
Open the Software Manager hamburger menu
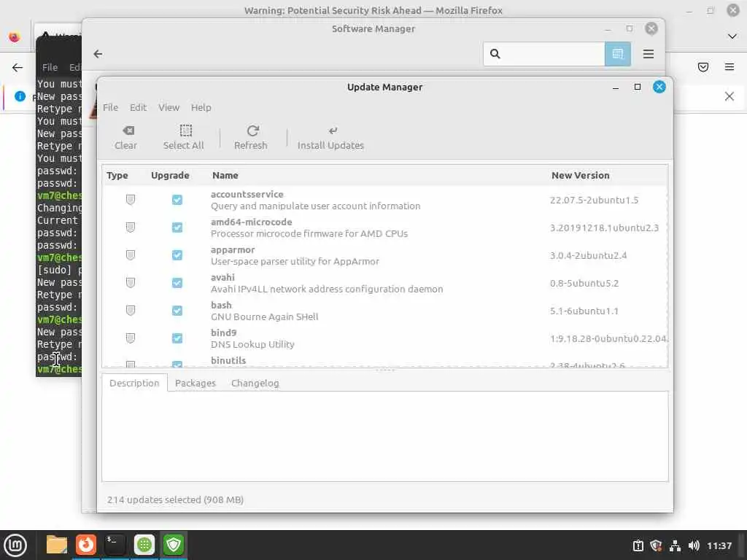coord(649,54)
